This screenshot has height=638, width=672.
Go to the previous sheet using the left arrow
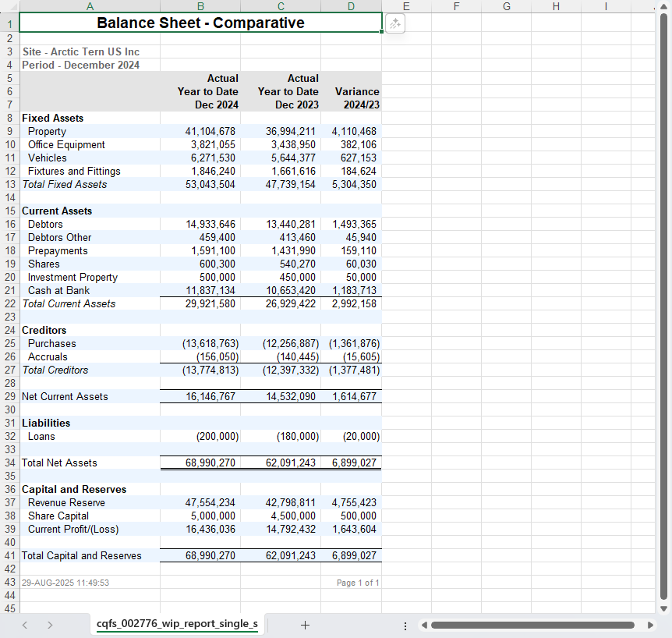(x=26, y=625)
